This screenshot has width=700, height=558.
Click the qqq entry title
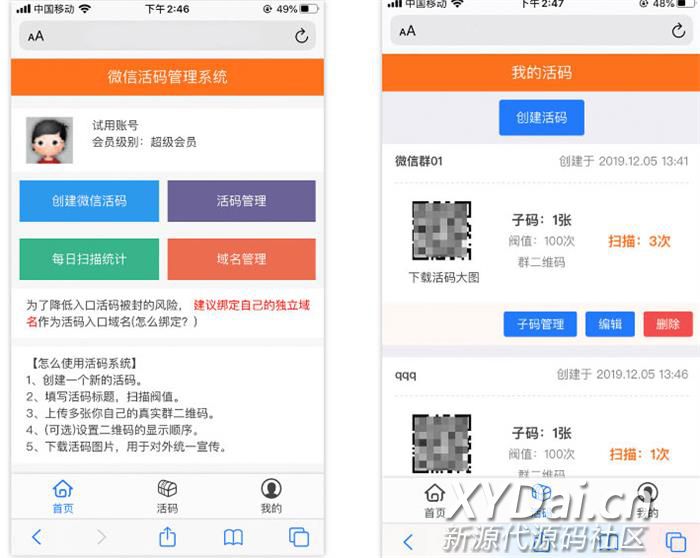pyautogui.click(x=405, y=375)
